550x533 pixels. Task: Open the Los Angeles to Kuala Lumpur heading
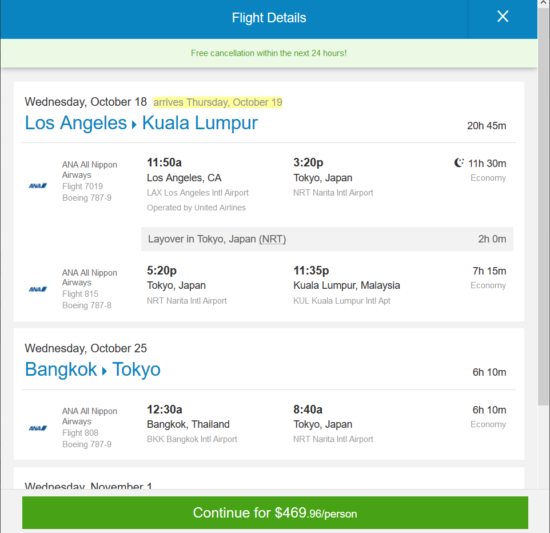[x=141, y=123]
